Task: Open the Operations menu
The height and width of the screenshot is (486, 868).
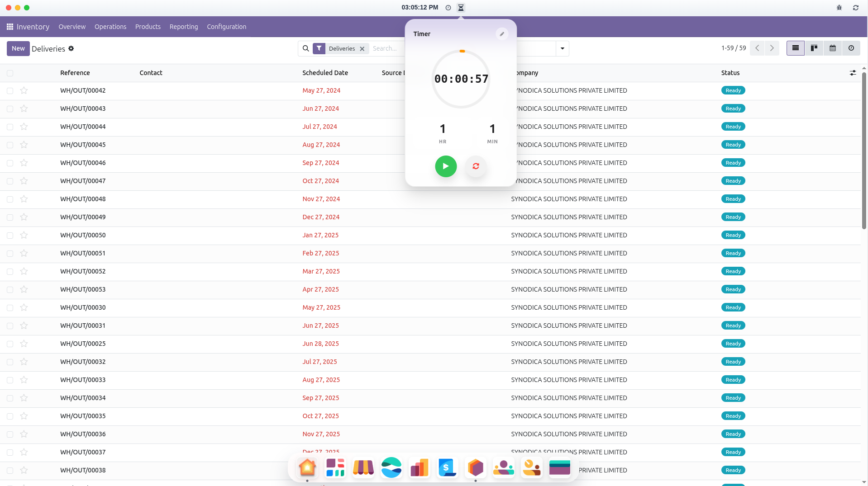Action: click(x=110, y=27)
